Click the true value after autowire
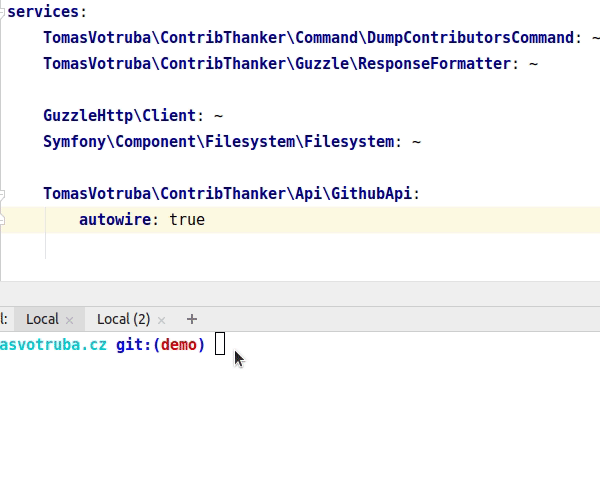 (x=187, y=220)
